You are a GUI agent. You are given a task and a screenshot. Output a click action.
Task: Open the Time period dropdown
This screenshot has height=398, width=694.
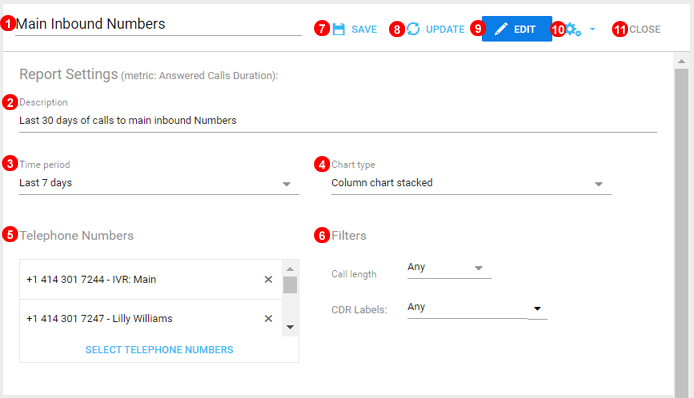pos(159,183)
